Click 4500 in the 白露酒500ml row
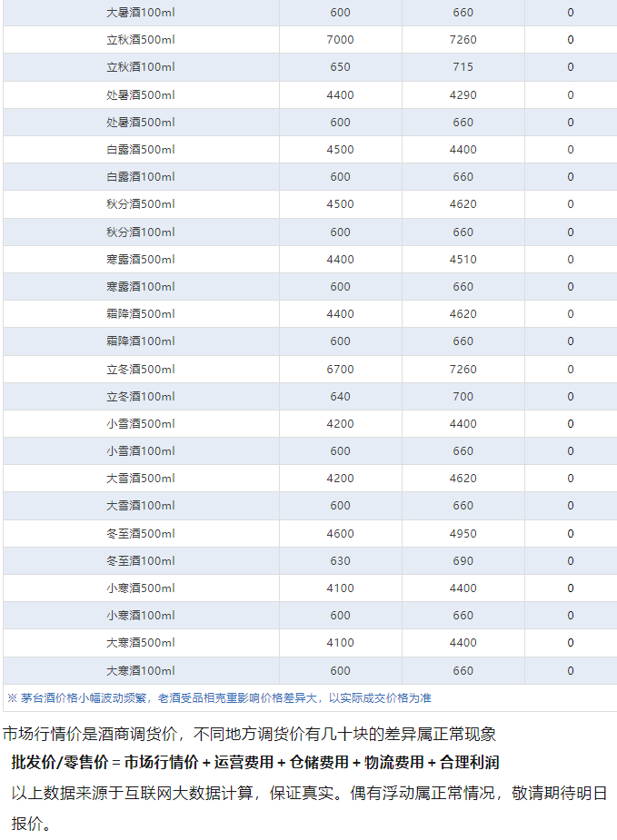The width and height of the screenshot is (617, 840). [x=340, y=150]
